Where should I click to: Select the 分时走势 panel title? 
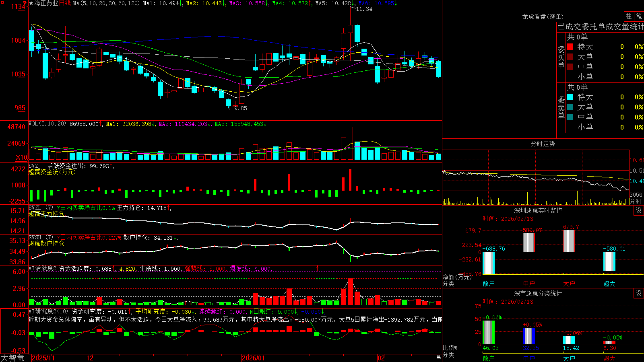pos(543,144)
